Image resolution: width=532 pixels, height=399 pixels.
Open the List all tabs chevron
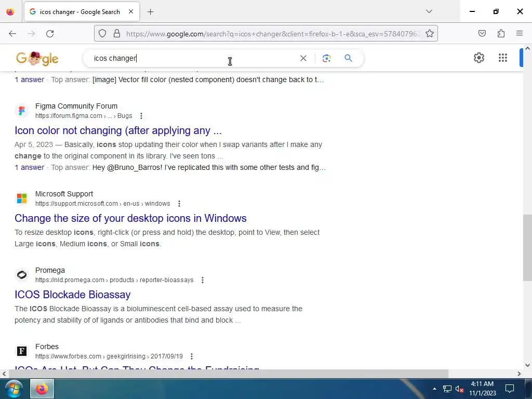429,11
